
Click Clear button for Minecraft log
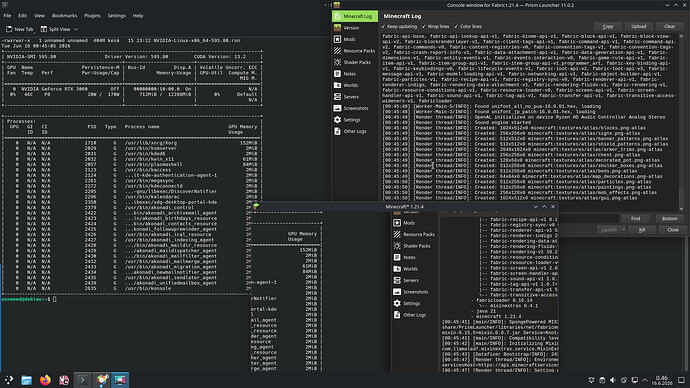(669, 26)
